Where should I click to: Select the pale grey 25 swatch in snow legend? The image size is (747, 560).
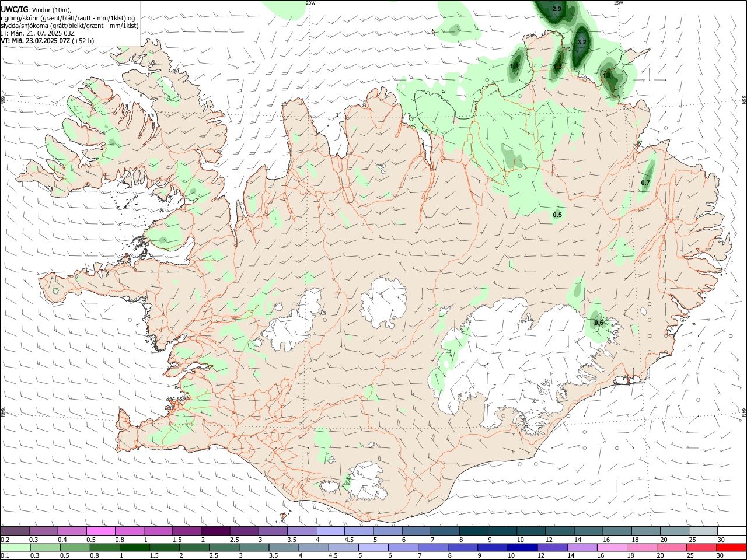tap(703, 531)
